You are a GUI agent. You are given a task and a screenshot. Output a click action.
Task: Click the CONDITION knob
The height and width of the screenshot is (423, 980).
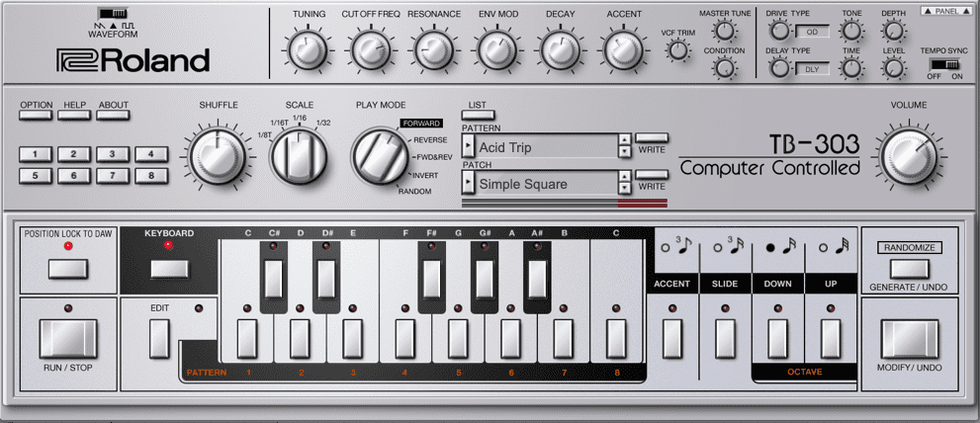[725, 67]
